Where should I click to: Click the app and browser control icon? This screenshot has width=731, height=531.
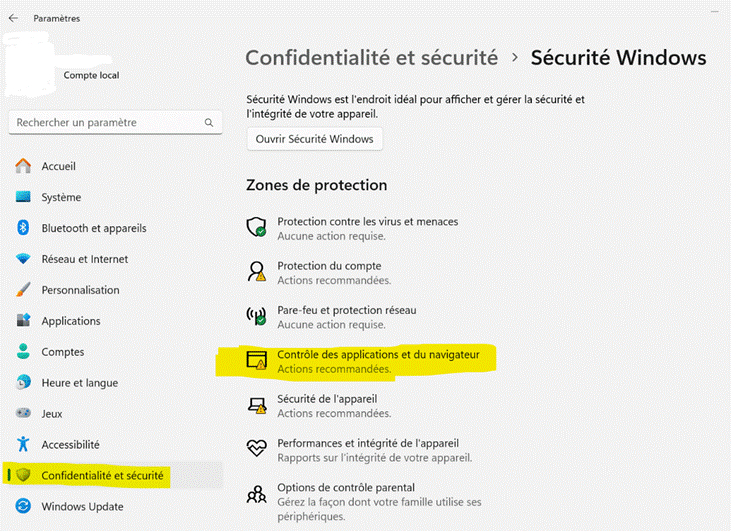tap(257, 360)
